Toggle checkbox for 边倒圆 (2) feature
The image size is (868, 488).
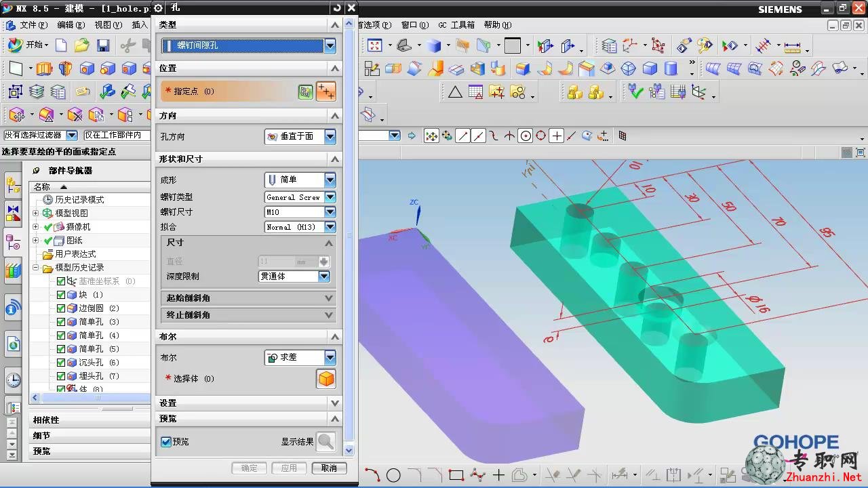[x=61, y=308]
